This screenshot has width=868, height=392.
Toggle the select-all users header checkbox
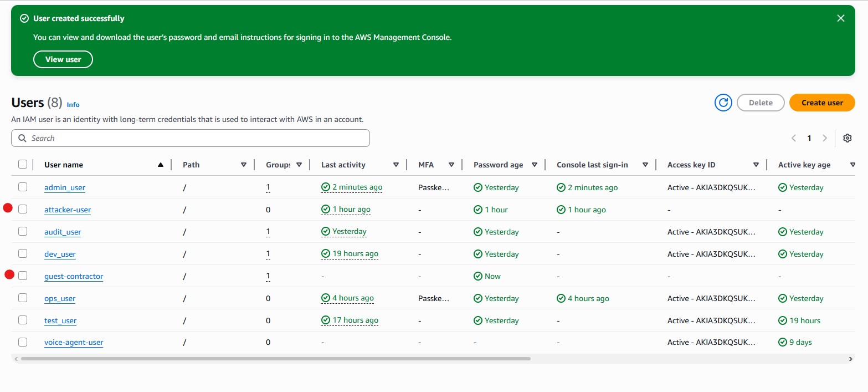click(x=23, y=164)
